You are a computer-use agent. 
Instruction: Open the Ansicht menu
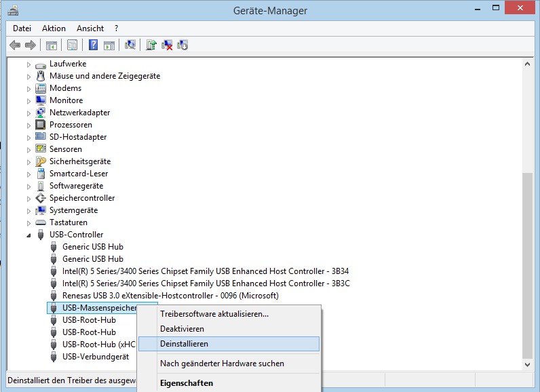90,28
